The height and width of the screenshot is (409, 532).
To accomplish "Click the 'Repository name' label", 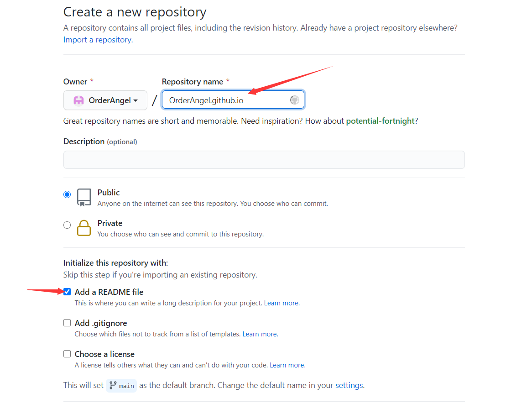I will (193, 82).
